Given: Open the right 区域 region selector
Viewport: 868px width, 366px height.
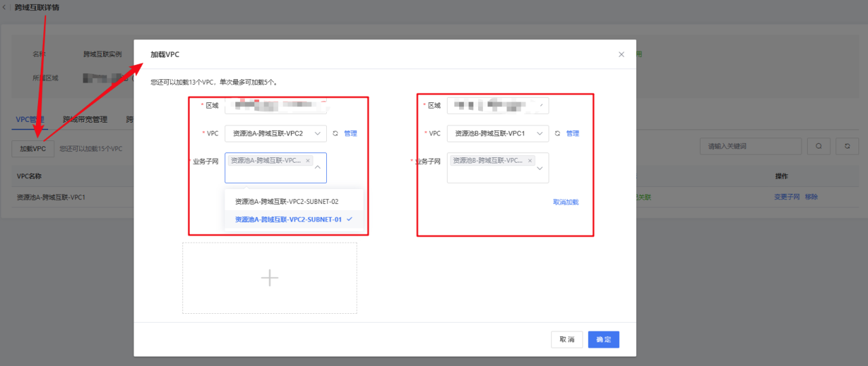Looking at the screenshot, I should 498,106.
